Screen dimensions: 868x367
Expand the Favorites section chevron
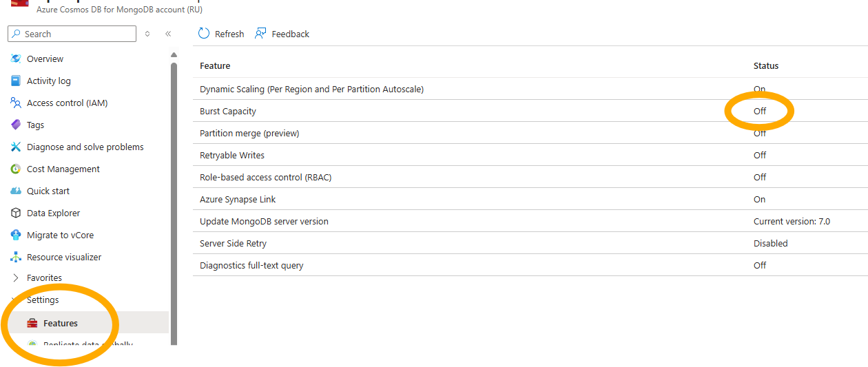[x=16, y=277]
